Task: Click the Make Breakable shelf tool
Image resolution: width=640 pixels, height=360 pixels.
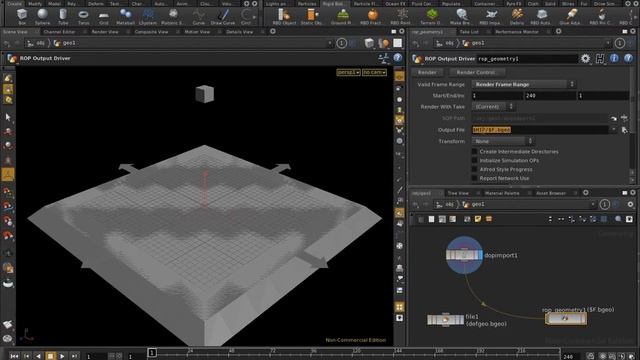Action: coord(460,16)
